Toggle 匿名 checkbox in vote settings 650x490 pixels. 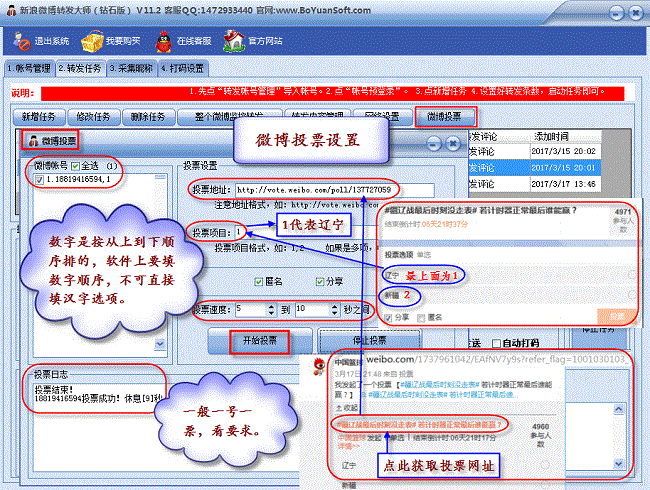pyautogui.click(x=259, y=282)
